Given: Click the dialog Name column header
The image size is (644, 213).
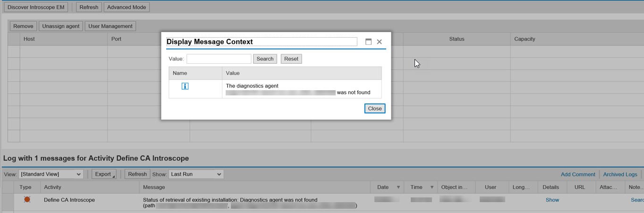Looking at the screenshot, I should tap(195, 73).
